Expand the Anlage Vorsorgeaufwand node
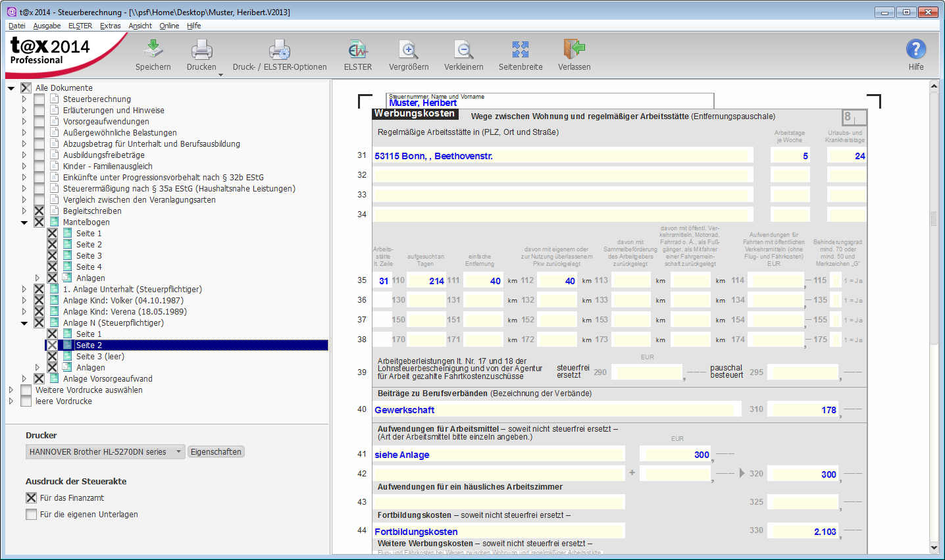The height and width of the screenshot is (560, 945). pos(24,379)
